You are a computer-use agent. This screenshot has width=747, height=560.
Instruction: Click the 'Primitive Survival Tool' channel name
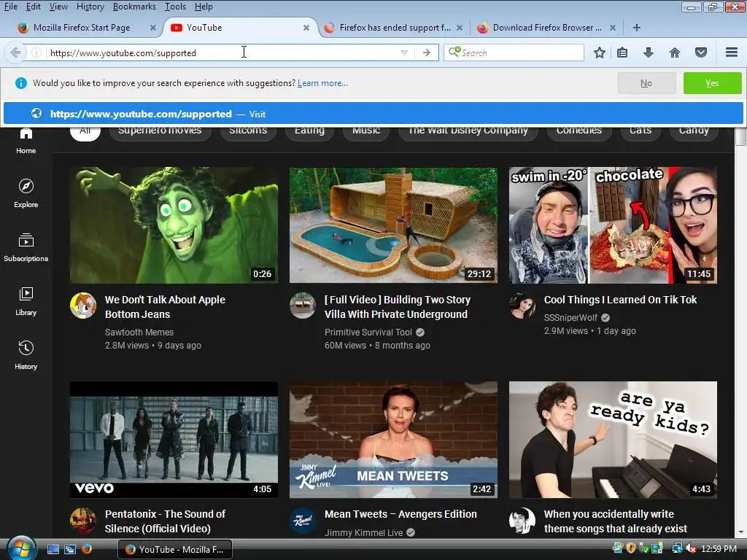(x=368, y=332)
